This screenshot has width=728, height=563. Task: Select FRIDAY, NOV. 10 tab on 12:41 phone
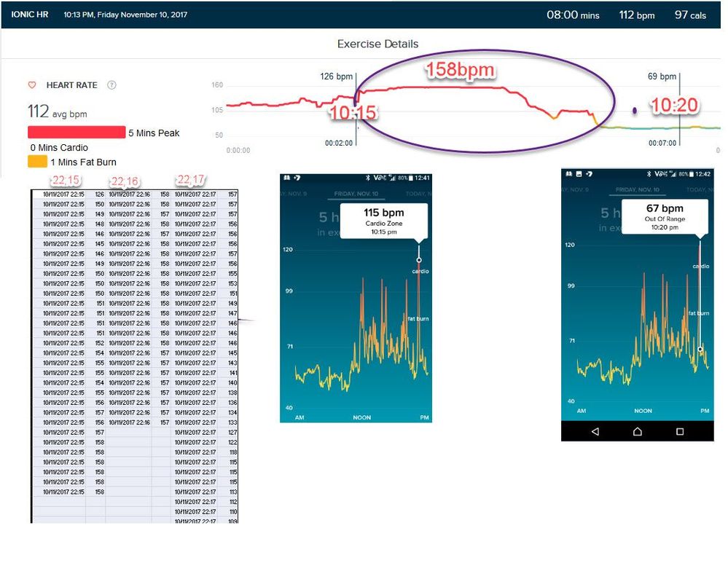pyautogui.click(x=356, y=194)
